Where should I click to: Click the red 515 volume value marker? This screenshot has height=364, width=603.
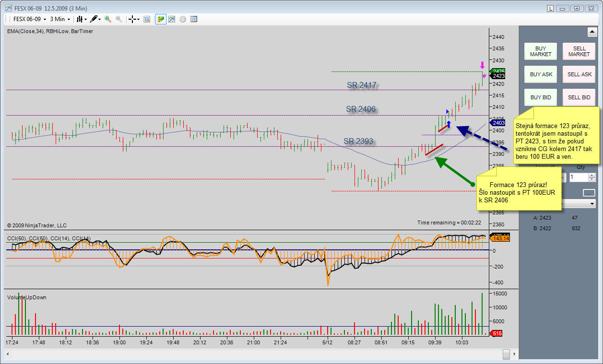497,333
